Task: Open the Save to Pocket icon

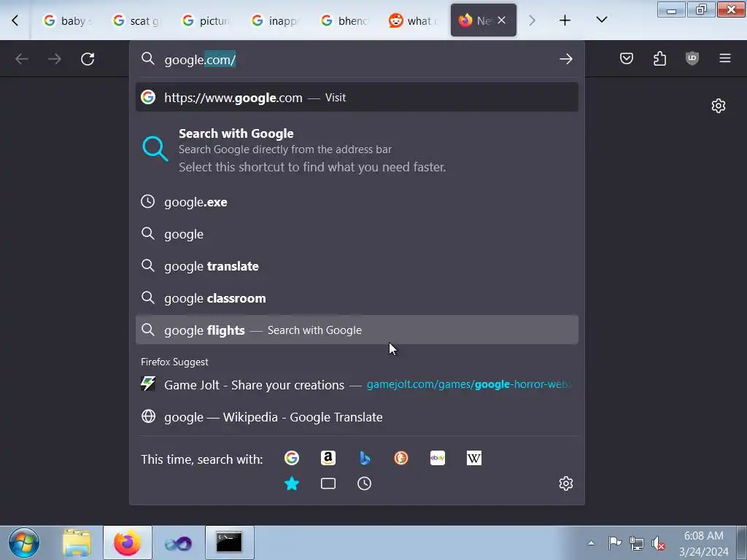Action: pyautogui.click(x=627, y=58)
